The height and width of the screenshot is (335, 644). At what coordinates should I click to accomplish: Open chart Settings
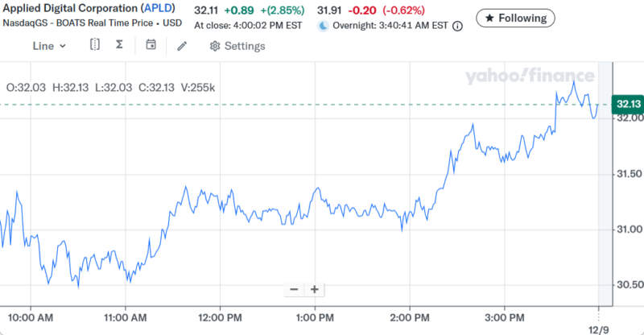click(237, 46)
